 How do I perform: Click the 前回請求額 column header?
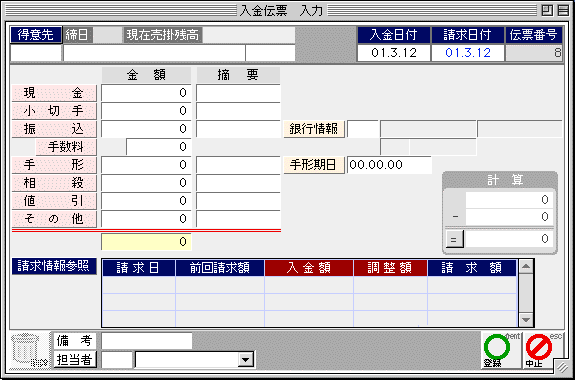coord(220,268)
